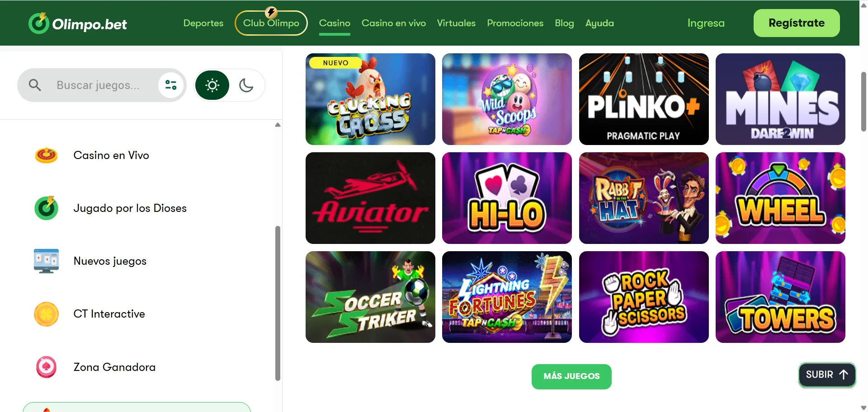868x412 pixels.
Task: Open Jugado por los Dioses icon
Action: point(46,208)
